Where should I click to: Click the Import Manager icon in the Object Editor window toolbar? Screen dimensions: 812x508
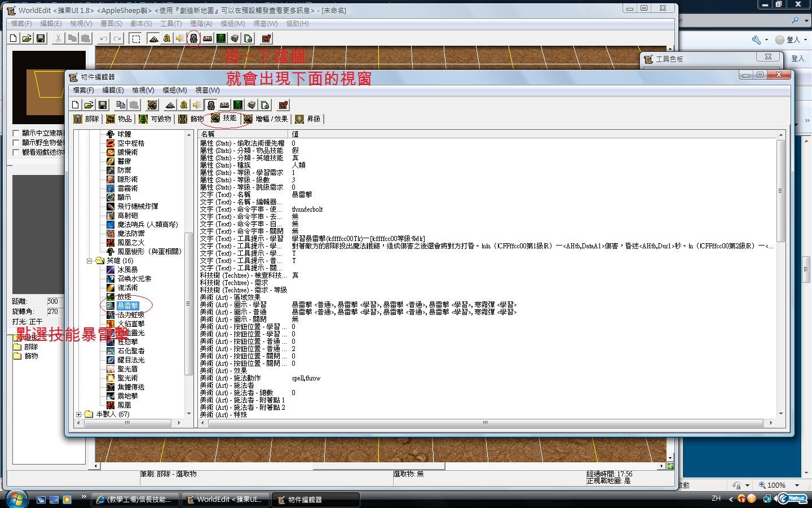265,105
